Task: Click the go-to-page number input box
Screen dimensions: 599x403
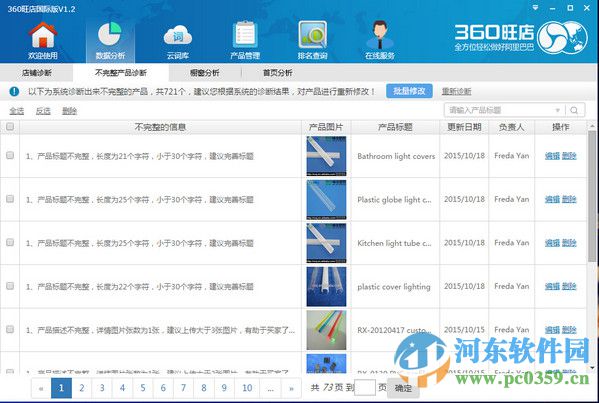Action: coord(365,388)
